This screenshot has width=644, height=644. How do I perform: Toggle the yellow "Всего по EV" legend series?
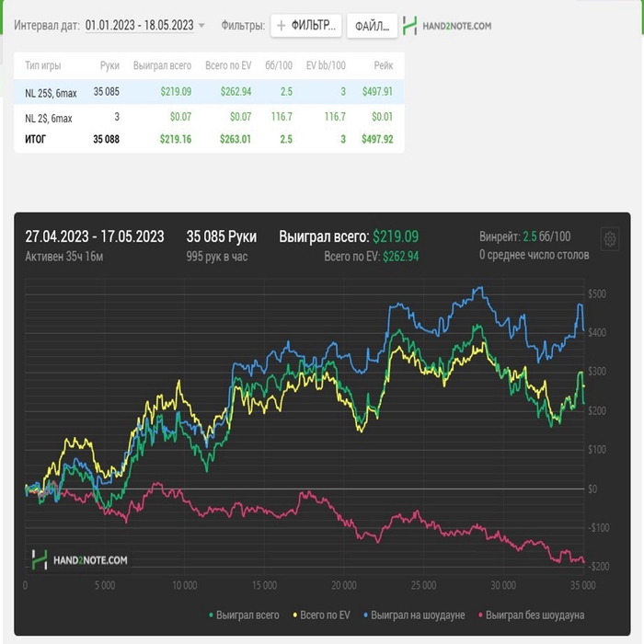click(x=322, y=615)
